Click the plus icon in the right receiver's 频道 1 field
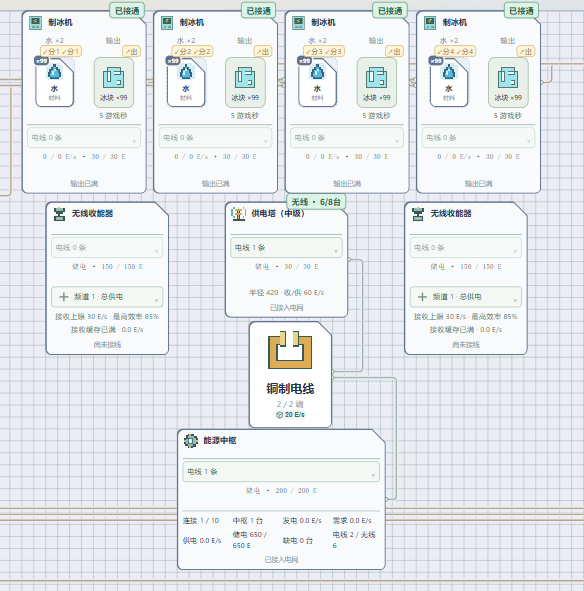This screenshot has height=591, width=584. (422, 297)
